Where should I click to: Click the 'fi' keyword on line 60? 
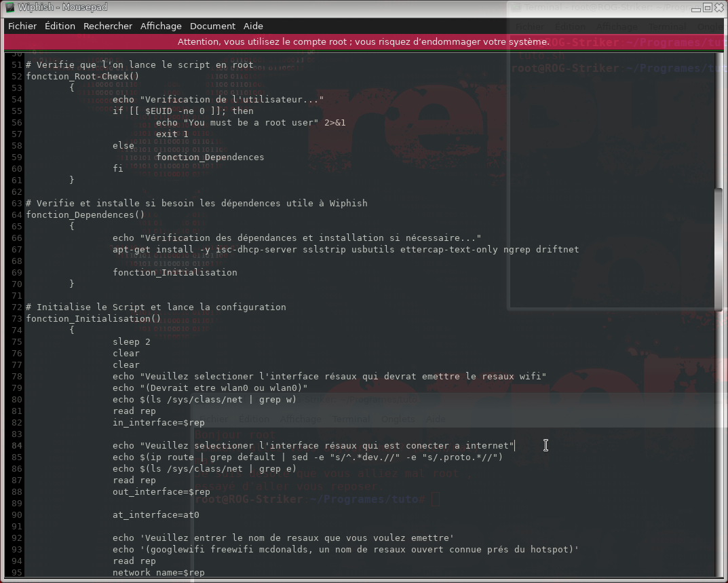[x=118, y=168]
